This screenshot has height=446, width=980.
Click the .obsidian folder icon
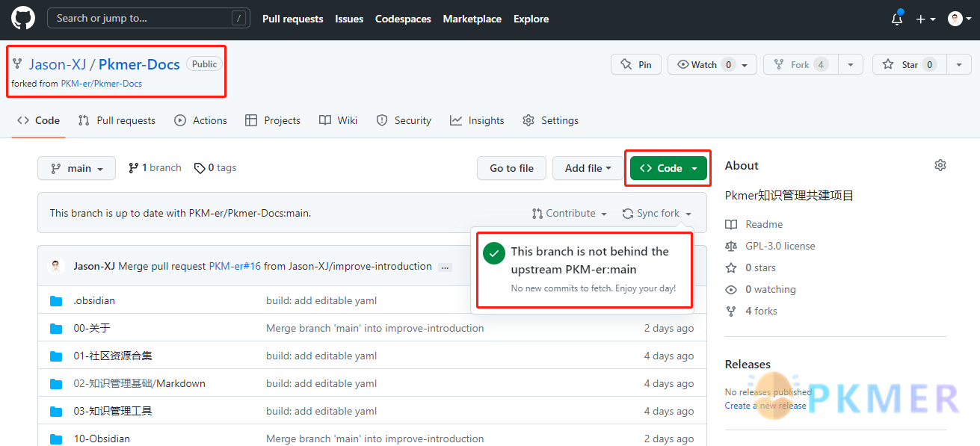click(56, 300)
